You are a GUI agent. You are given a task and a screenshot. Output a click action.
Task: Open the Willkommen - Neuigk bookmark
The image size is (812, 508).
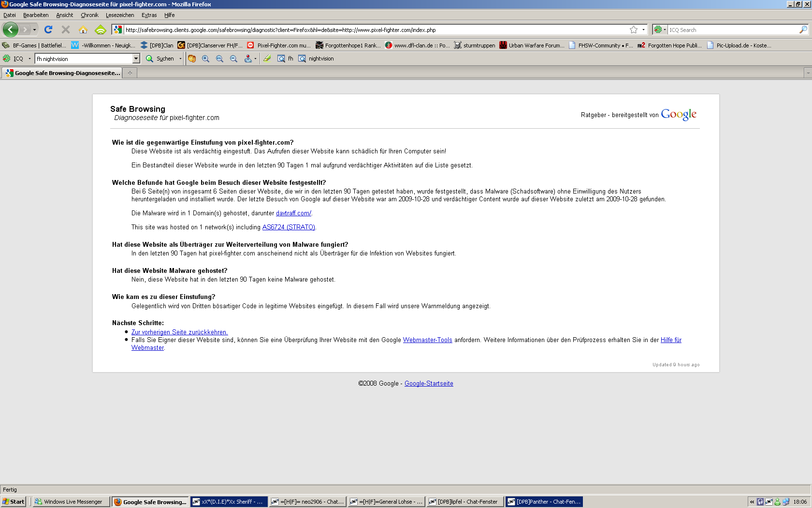[103, 45]
